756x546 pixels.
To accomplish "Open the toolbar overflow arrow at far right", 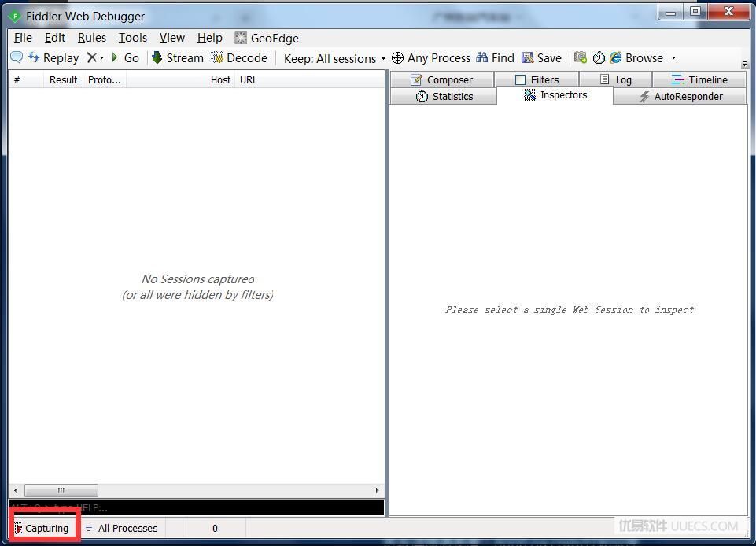I will coord(744,64).
